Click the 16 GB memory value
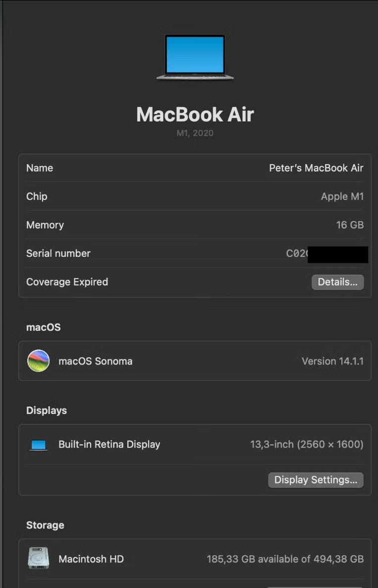The height and width of the screenshot is (588, 378). point(350,225)
